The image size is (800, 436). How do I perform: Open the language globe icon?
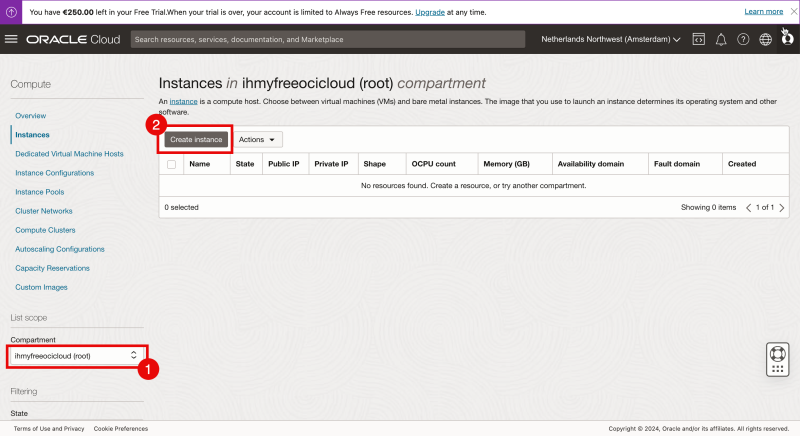[765, 39]
